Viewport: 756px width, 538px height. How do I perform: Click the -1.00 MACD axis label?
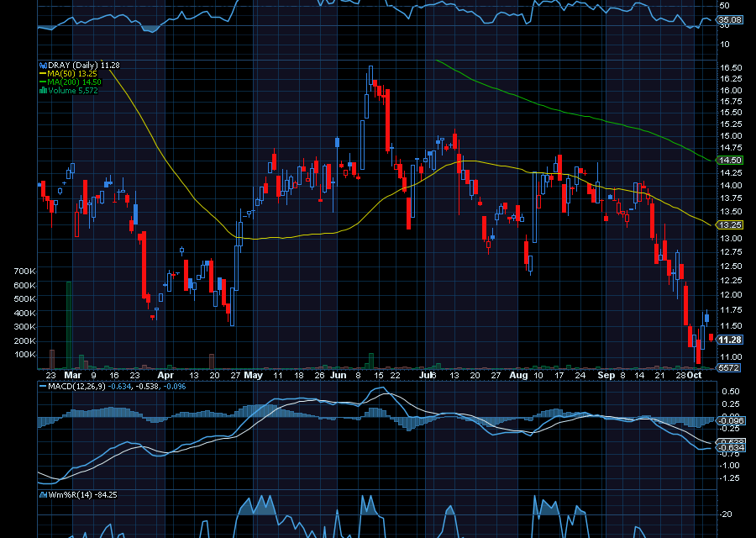[x=730, y=466]
